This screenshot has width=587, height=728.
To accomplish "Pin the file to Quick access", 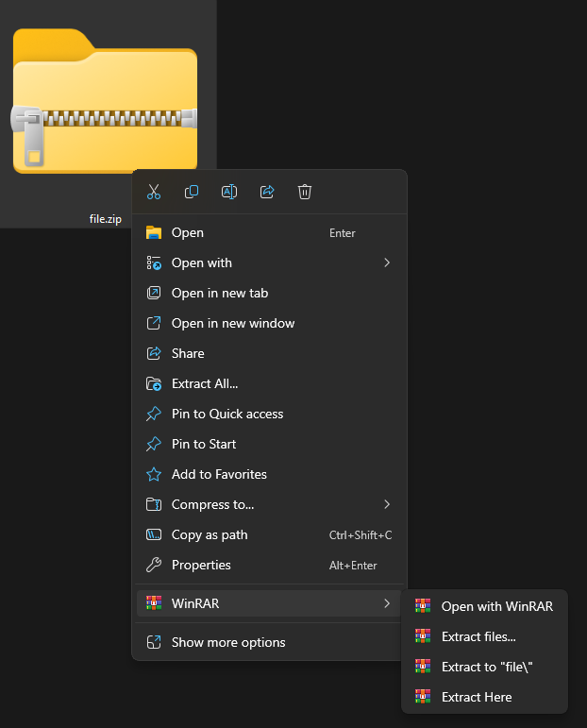I will [x=227, y=414].
